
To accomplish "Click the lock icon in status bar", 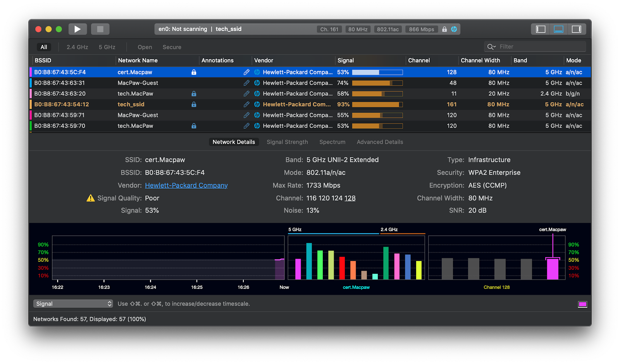I will (x=444, y=29).
